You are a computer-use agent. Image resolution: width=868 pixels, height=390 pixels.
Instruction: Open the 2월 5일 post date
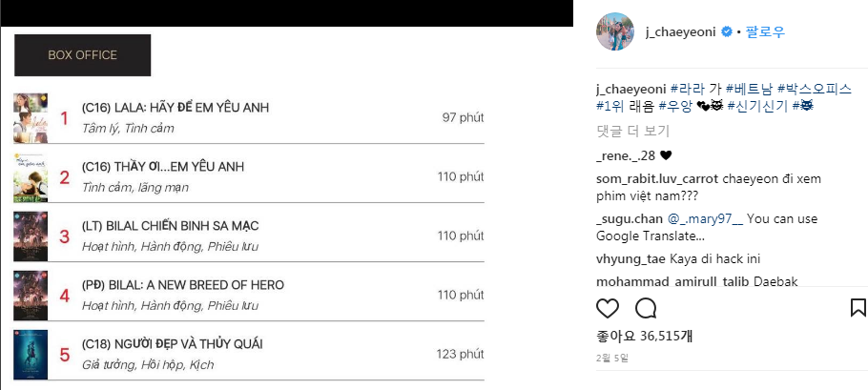pyautogui.click(x=612, y=358)
